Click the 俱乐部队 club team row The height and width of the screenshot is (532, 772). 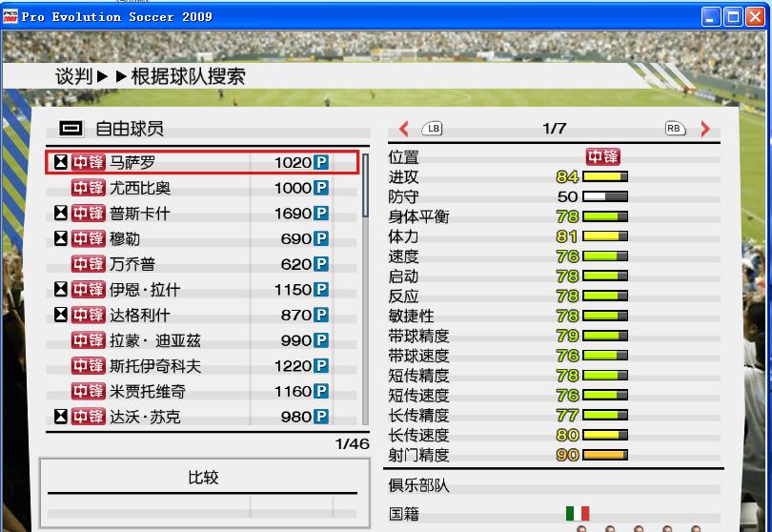(x=554, y=485)
